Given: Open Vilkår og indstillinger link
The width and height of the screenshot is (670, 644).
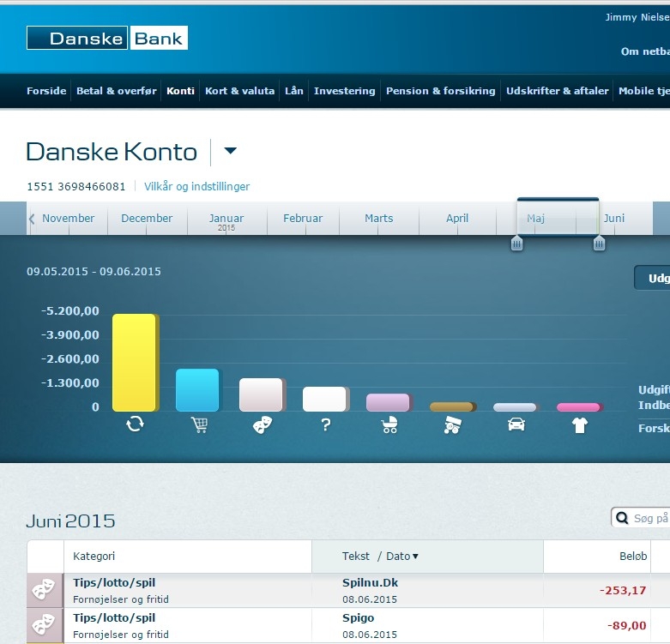Looking at the screenshot, I should click(x=197, y=186).
